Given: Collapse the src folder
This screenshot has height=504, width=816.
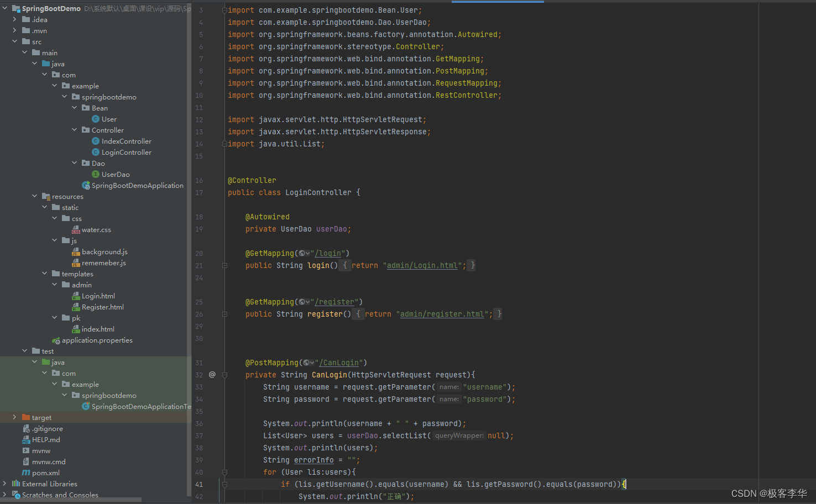Looking at the screenshot, I should [x=15, y=41].
